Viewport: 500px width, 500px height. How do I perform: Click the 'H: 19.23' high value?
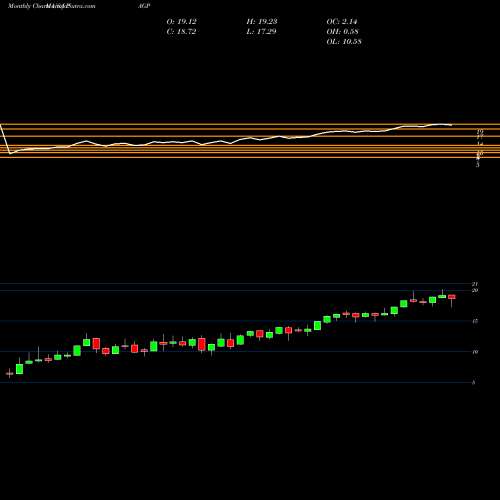pyautogui.click(x=262, y=22)
